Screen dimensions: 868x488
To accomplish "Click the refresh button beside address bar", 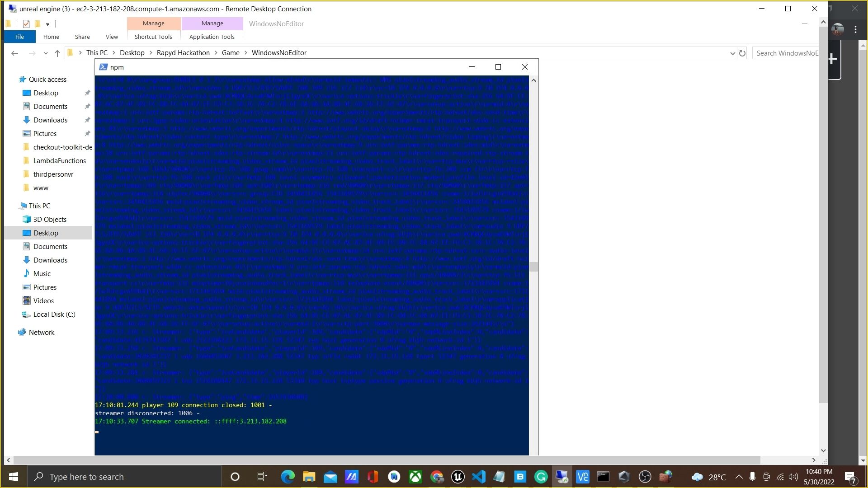I will 742,53.
